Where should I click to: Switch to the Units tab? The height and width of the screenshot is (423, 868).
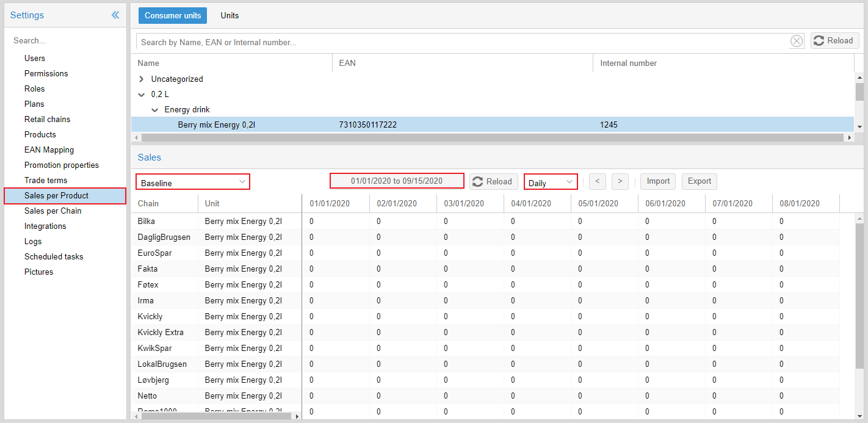230,15
